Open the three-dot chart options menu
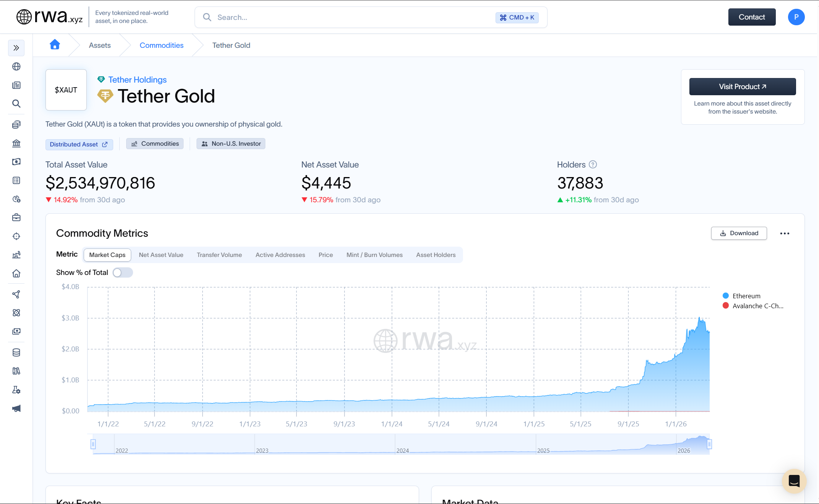Screen dimensions: 819x504 (x=785, y=233)
